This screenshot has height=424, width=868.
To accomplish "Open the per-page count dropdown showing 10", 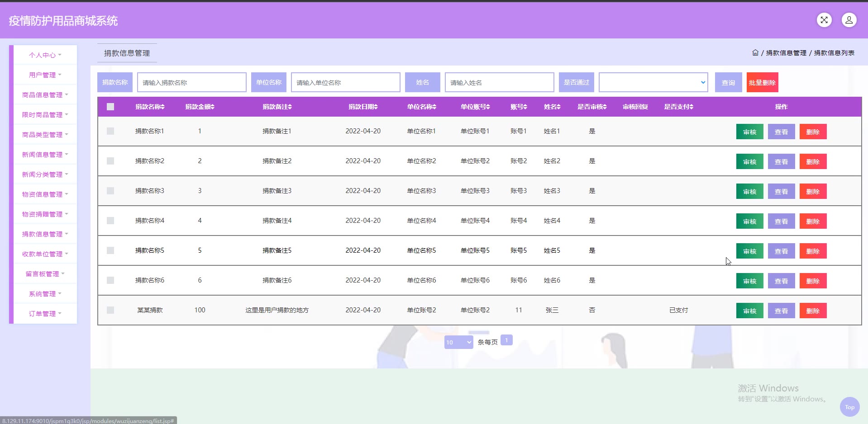I will (458, 342).
